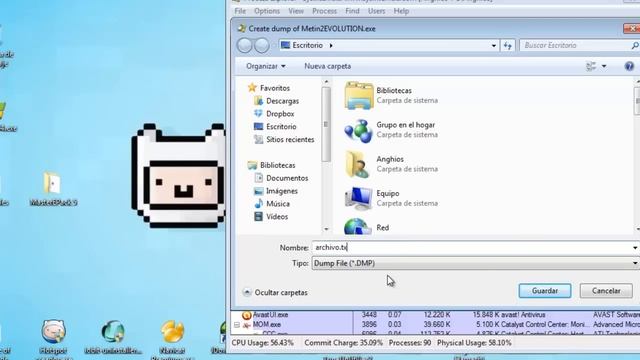Open the Nombre filename history dropdown
The image size is (640, 360).
pyautogui.click(x=635, y=248)
